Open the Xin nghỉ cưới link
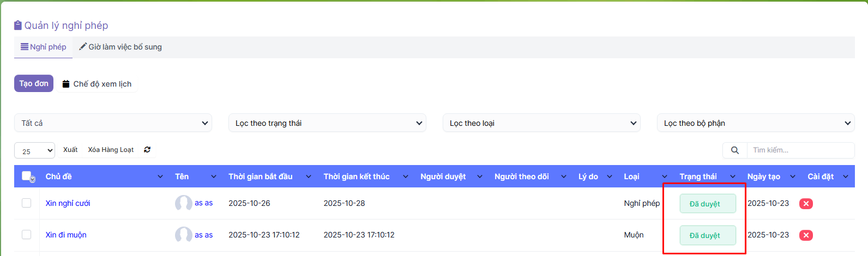 (x=68, y=203)
